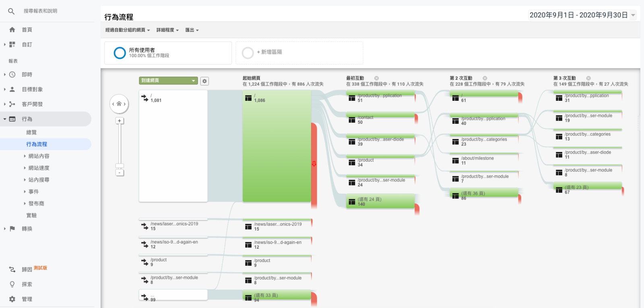Image resolution: width=644 pixels, height=308 pixels.
Task: Click the gear icon beside 到達網頁 dropdown
Action: [204, 81]
